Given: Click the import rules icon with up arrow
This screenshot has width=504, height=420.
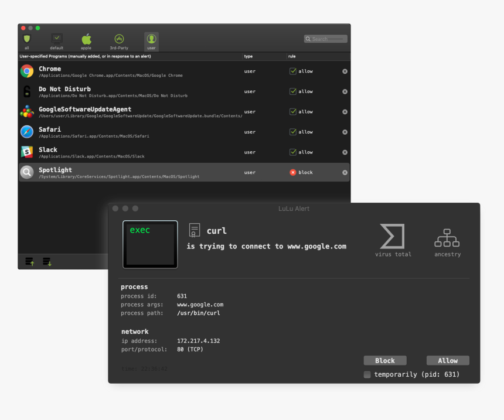Looking at the screenshot, I should click(x=29, y=262).
